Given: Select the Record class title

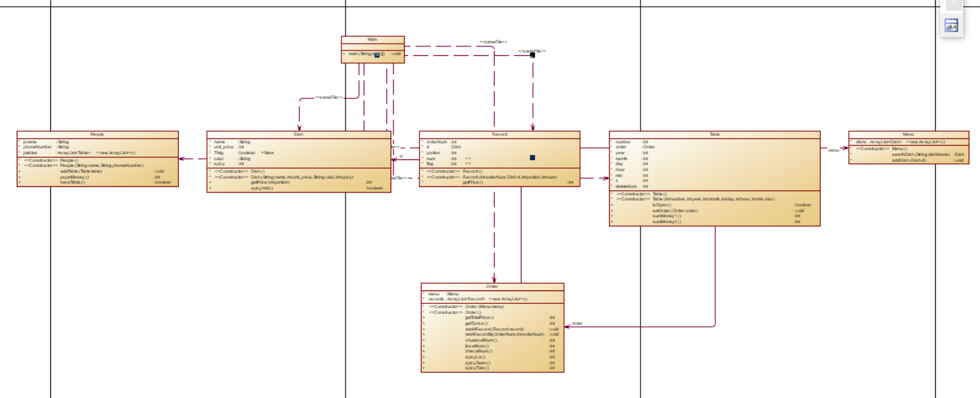Looking at the screenshot, I should [x=499, y=134].
